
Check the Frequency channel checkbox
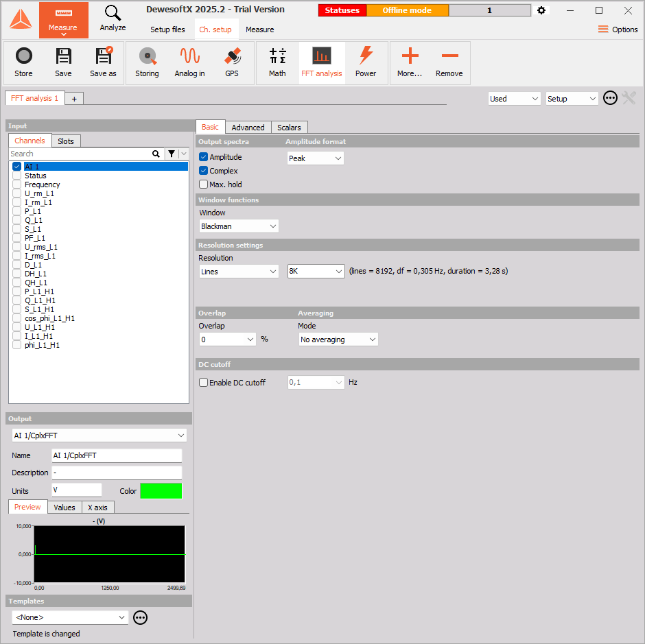(x=17, y=184)
